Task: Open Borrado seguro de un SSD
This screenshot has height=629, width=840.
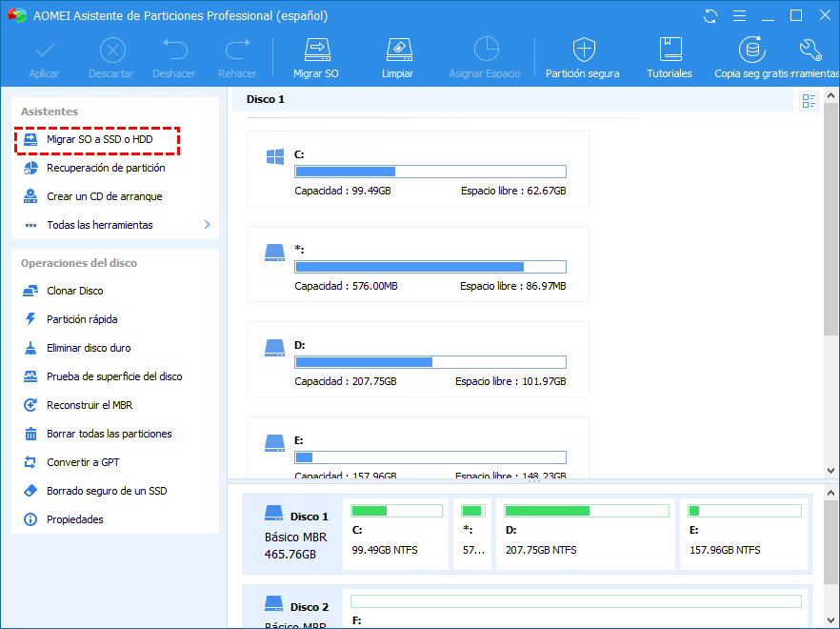Action: [x=107, y=491]
